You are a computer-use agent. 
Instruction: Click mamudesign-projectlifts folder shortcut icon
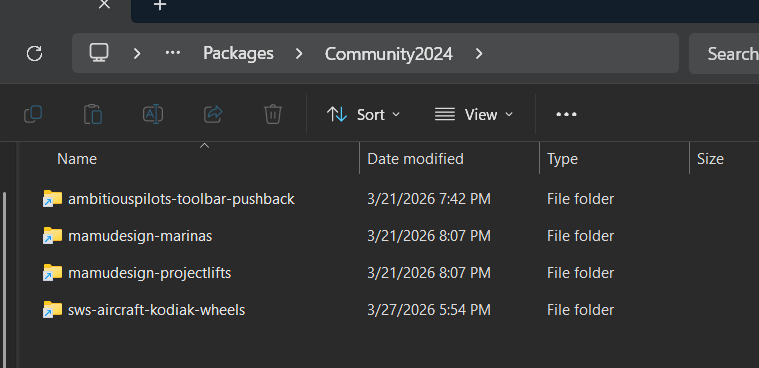[52, 273]
